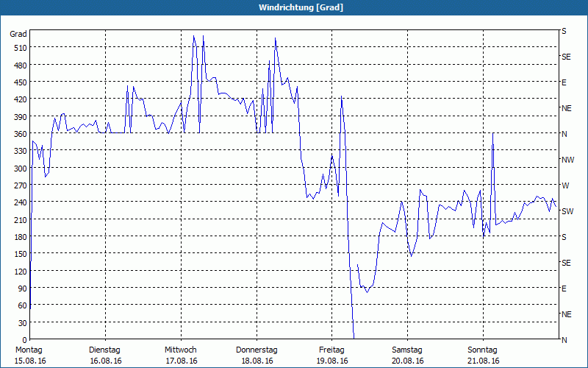Click the 390 value on left axis
The width and height of the screenshot is (588, 368).
click(x=21, y=117)
